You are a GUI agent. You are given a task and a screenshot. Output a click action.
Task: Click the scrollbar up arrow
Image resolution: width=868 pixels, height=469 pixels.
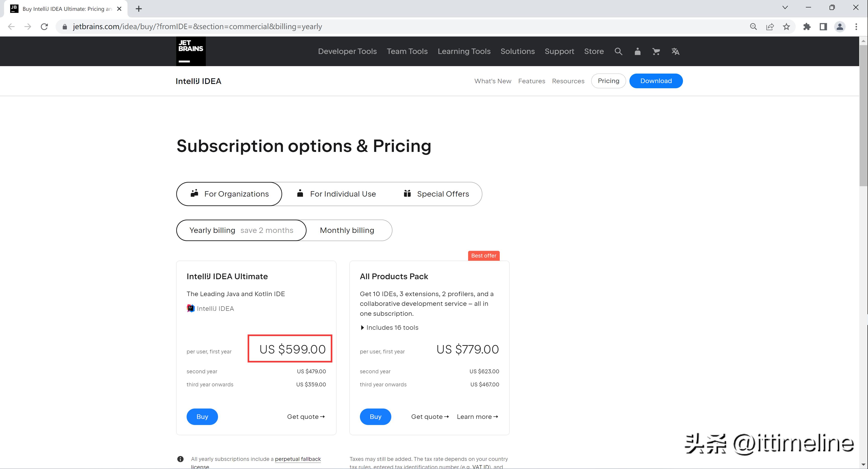click(x=863, y=41)
